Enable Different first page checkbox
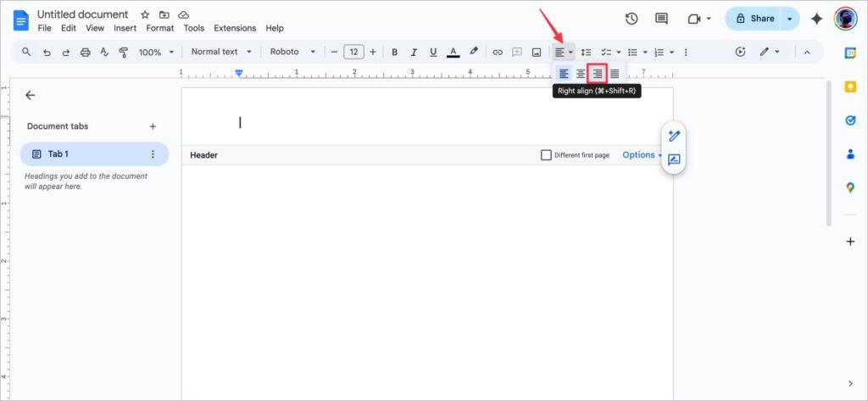This screenshot has width=868, height=401. tap(546, 155)
